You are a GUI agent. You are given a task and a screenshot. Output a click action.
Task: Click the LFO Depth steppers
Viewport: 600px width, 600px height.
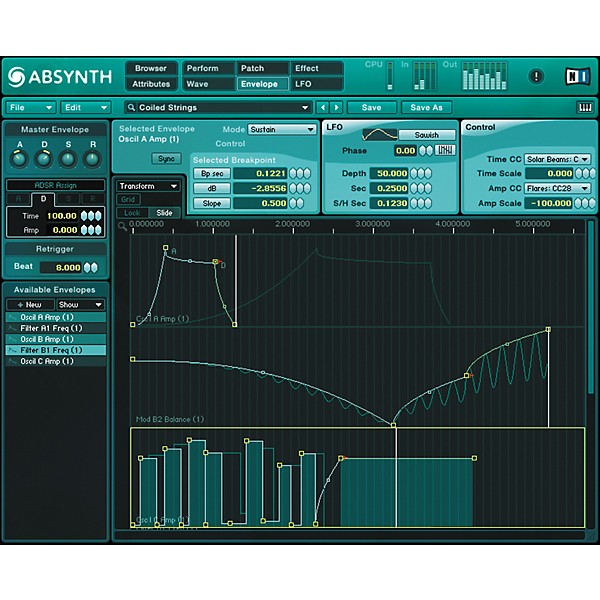coord(421,173)
